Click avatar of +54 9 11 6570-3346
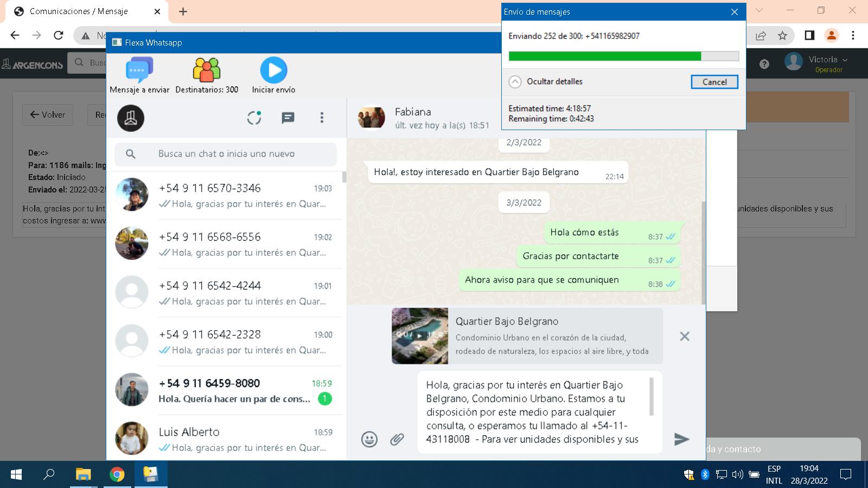Viewport: 868px width, 488px height. coord(132,194)
